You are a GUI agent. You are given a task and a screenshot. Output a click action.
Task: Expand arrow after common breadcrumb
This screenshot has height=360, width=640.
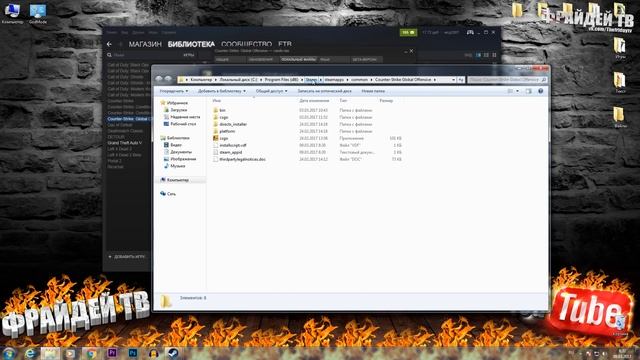[x=371, y=80]
